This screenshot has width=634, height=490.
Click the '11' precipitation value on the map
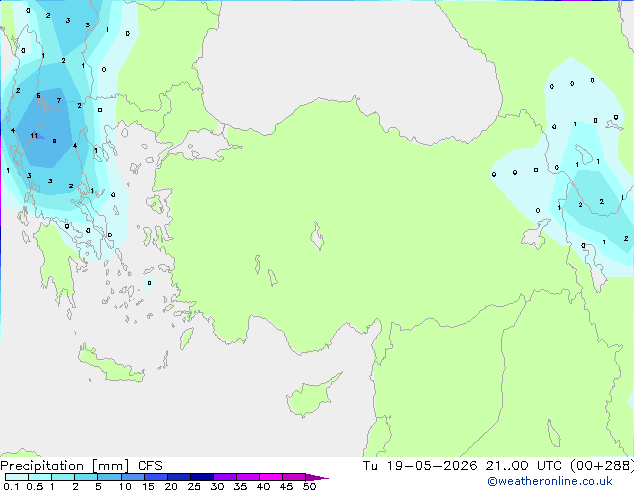[34, 135]
